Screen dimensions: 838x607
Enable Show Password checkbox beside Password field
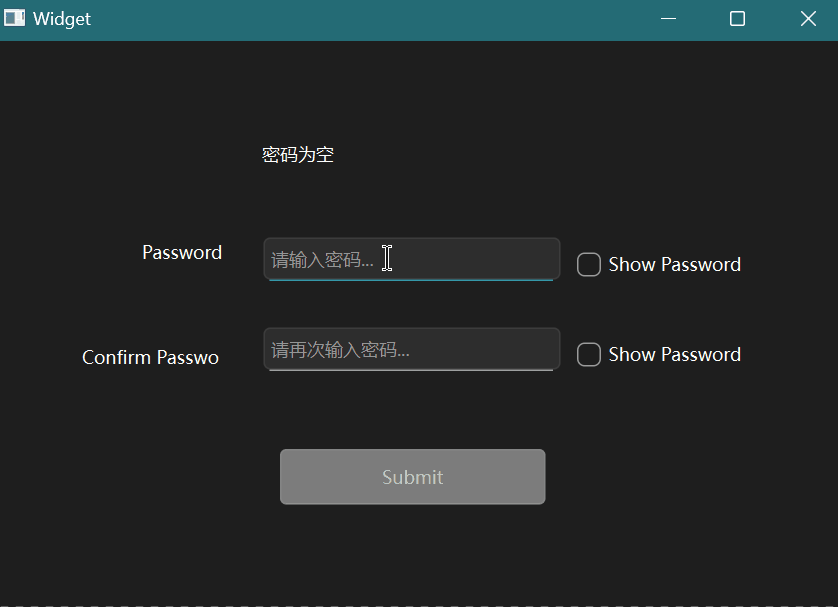(589, 265)
